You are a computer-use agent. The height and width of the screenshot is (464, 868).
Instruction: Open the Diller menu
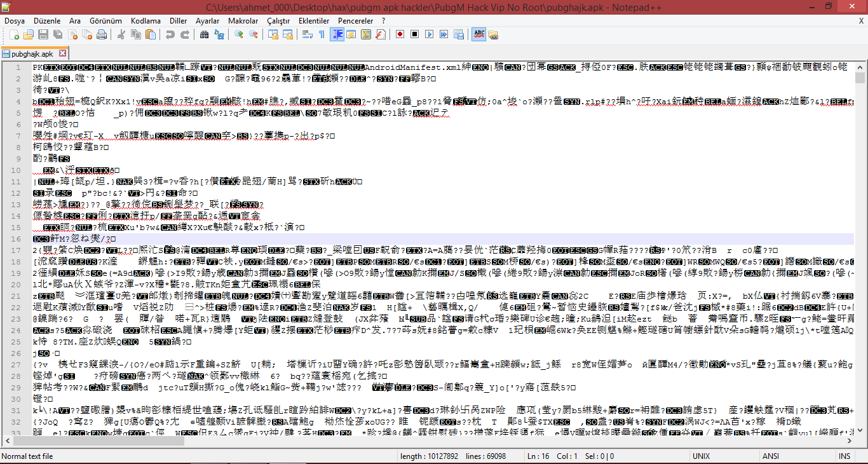[x=179, y=21]
